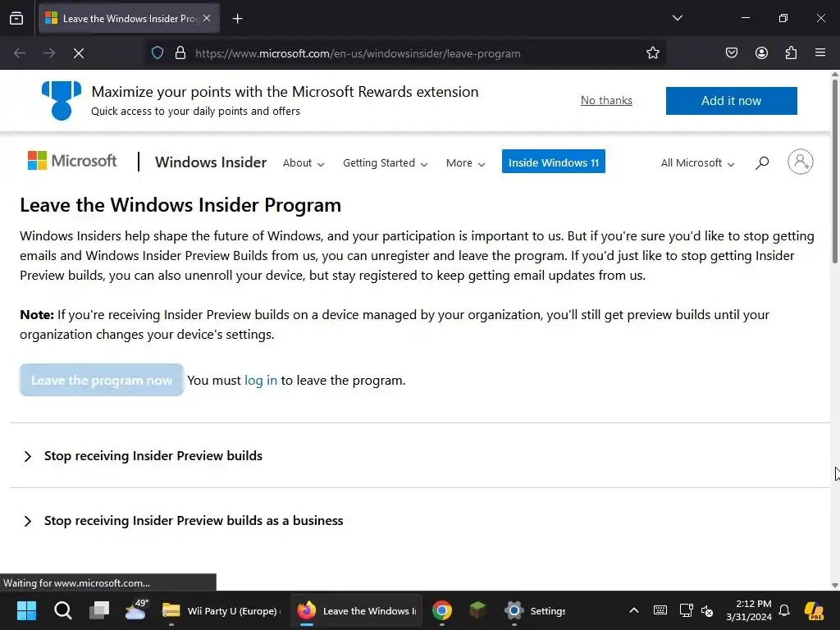The height and width of the screenshot is (630, 840).
Task: Click the Add it now button
Action: pos(731,101)
